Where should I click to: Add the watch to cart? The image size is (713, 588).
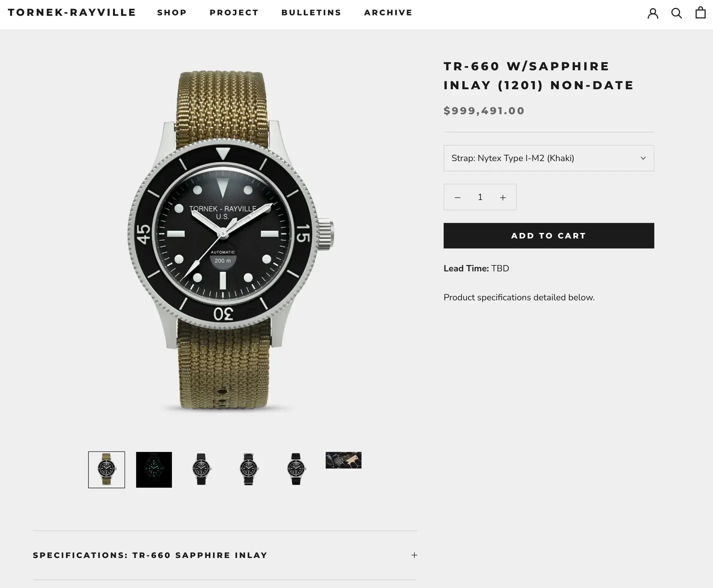tap(548, 235)
